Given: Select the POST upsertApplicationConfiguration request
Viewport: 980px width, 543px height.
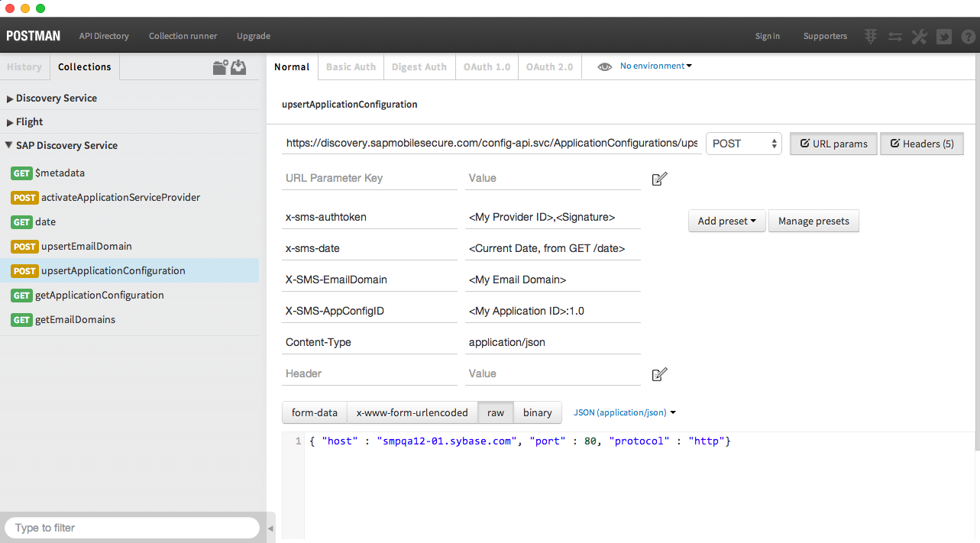Looking at the screenshot, I should coord(130,271).
